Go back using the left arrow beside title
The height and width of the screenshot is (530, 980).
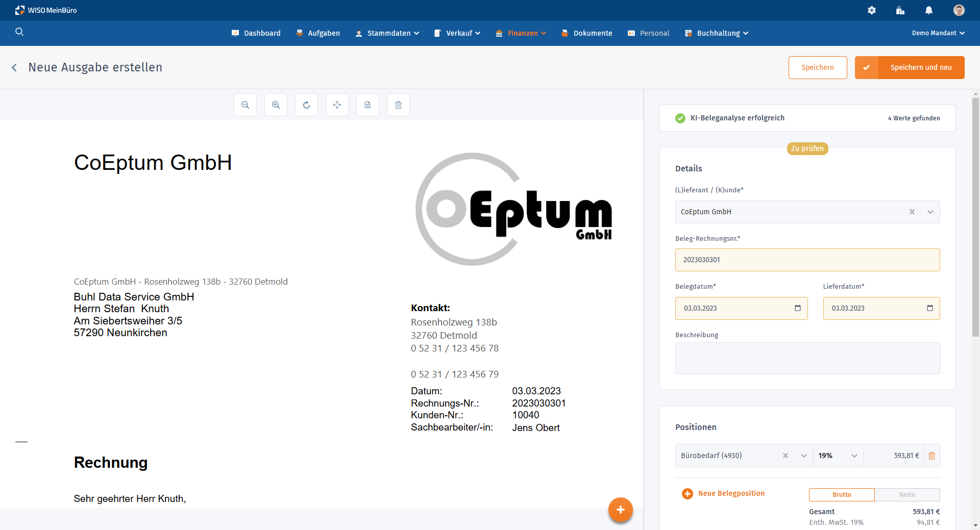click(14, 67)
